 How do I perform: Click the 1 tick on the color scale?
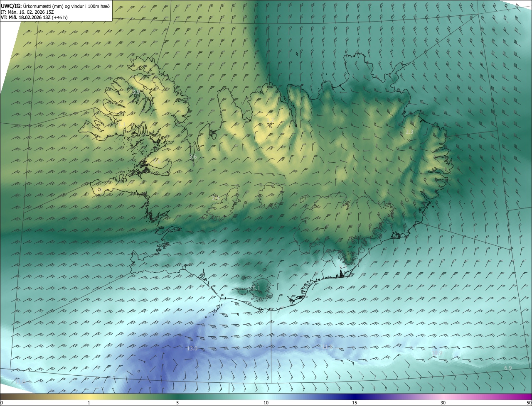89,403
